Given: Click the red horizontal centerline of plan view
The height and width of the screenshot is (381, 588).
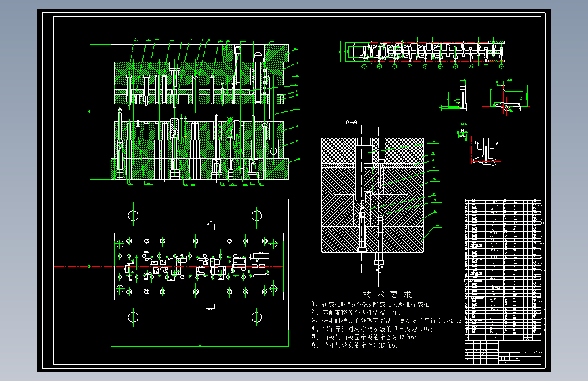Looking at the screenshot, I should tap(169, 266).
